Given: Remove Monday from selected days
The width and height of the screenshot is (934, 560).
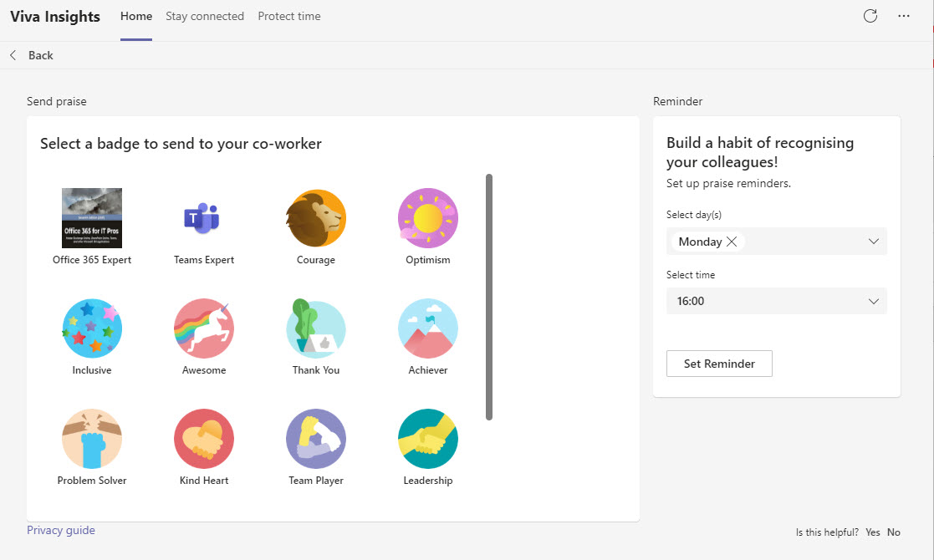Looking at the screenshot, I should (x=732, y=242).
